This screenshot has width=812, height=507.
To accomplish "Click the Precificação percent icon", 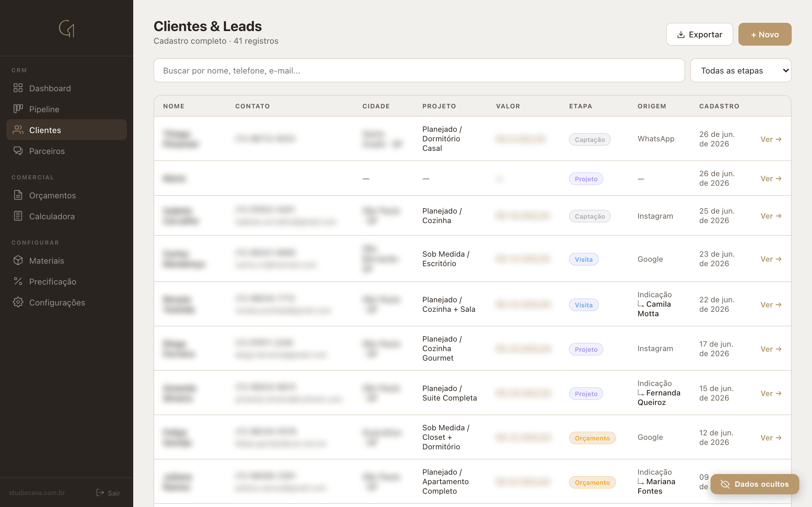I will (18, 281).
